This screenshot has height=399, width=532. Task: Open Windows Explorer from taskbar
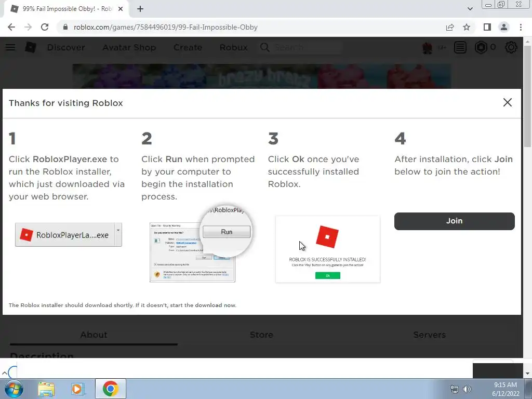(46, 389)
